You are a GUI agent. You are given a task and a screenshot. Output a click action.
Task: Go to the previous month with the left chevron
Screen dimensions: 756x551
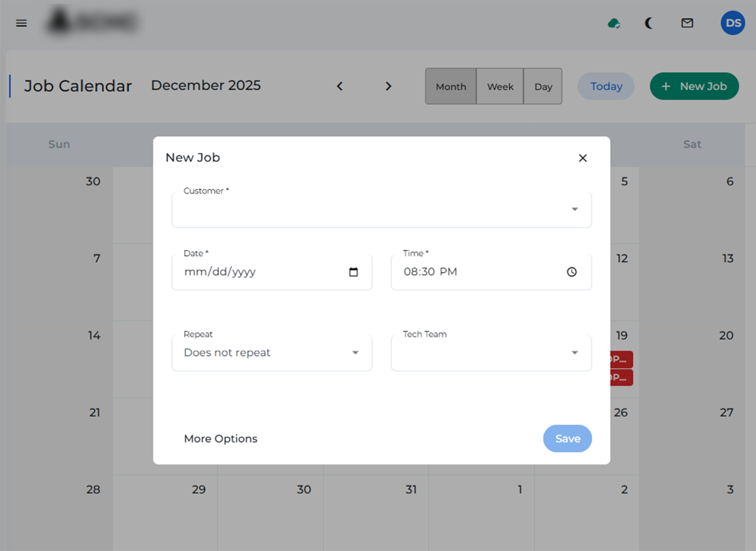(x=340, y=86)
